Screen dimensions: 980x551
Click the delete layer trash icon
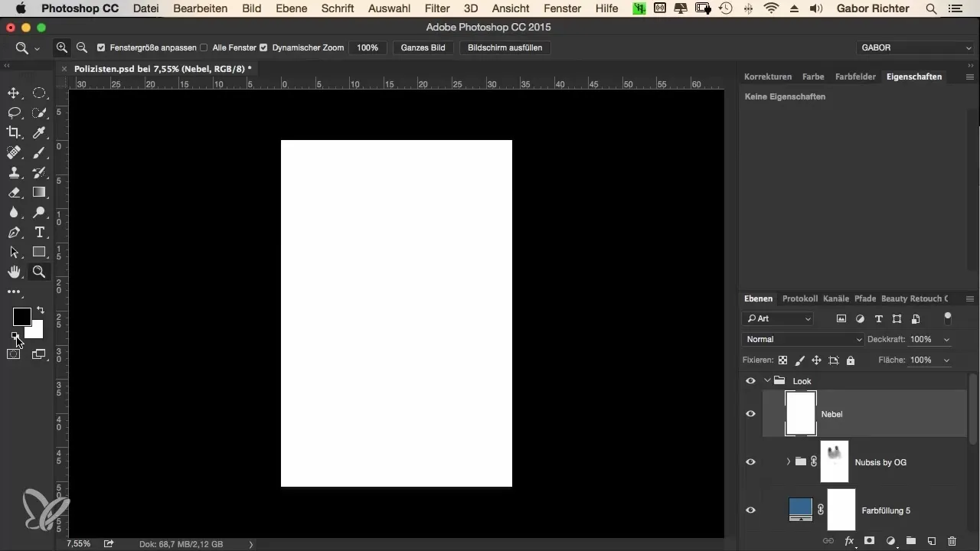pyautogui.click(x=952, y=541)
